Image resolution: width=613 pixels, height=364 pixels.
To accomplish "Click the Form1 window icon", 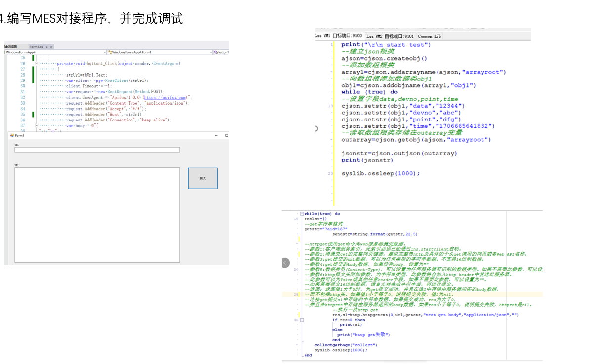I will 12,135.
